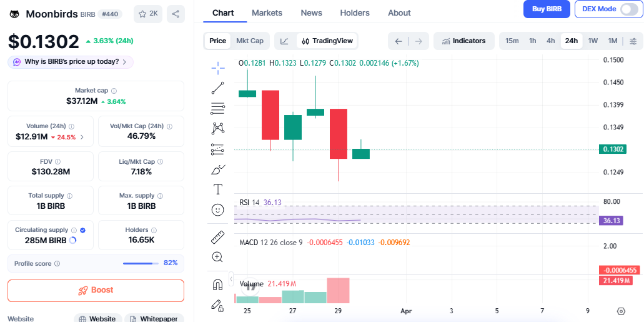Click the share icon next to watchlist

pyautogui.click(x=176, y=14)
